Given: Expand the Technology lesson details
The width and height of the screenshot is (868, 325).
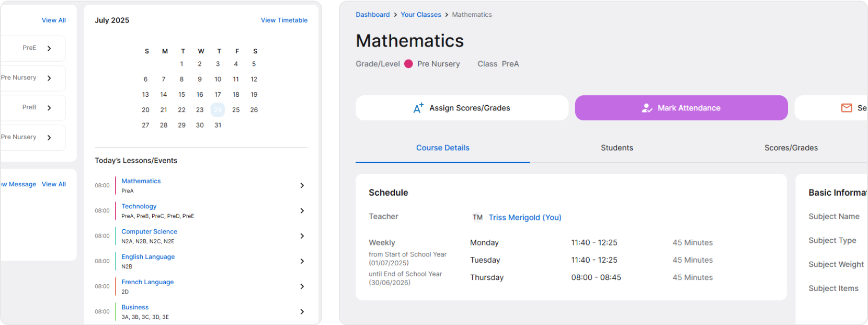Looking at the screenshot, I should tap(302, 210).
